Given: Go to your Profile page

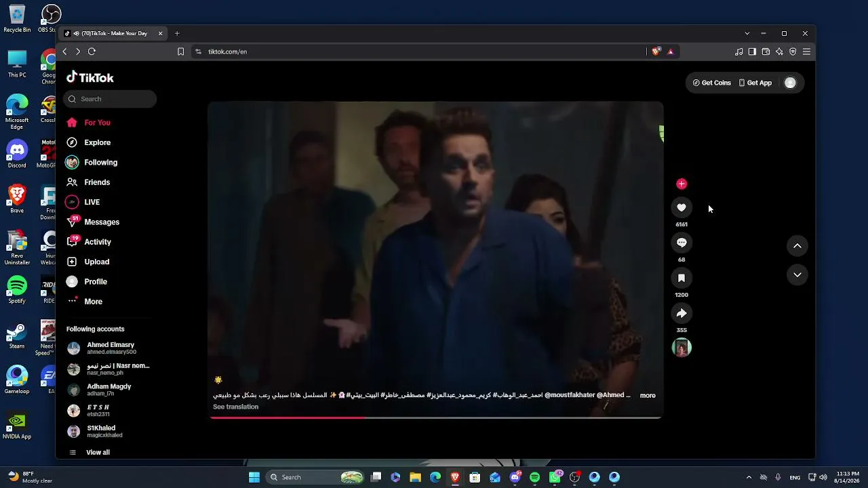Looking at the screenshot, I should pos(86,281).
